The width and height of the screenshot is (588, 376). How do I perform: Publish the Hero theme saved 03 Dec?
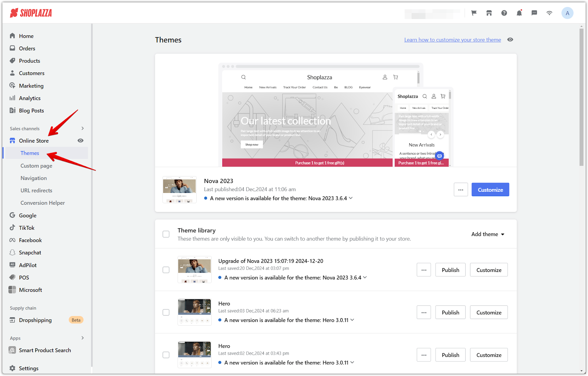pyautogui.click(x=451, y=312)
